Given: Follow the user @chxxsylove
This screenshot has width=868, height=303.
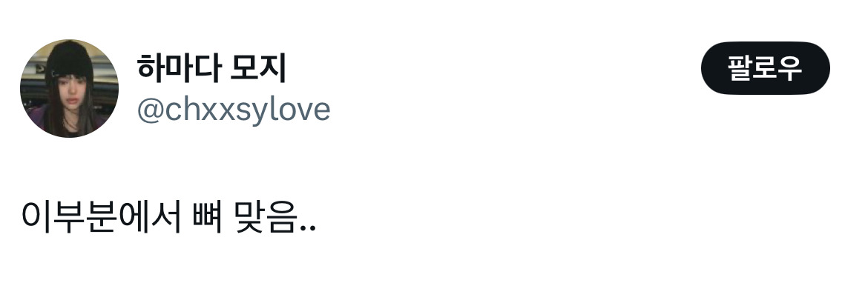Looking at the screenshot, I should pyautogui.click(x=765, y=68).
